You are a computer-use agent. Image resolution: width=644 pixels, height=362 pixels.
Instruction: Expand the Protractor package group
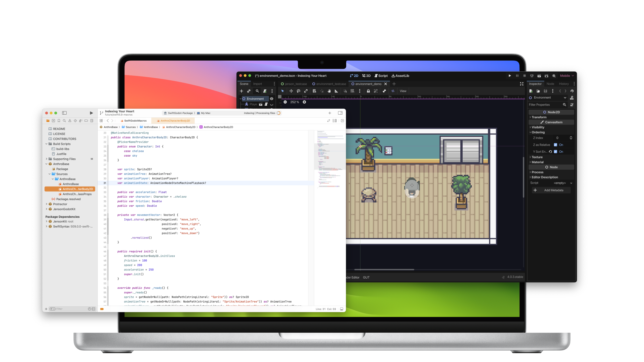[x=47, y=204]
